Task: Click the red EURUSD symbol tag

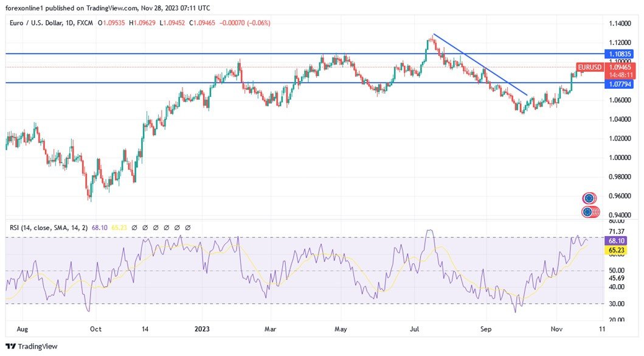Action: tap(590, 67)
